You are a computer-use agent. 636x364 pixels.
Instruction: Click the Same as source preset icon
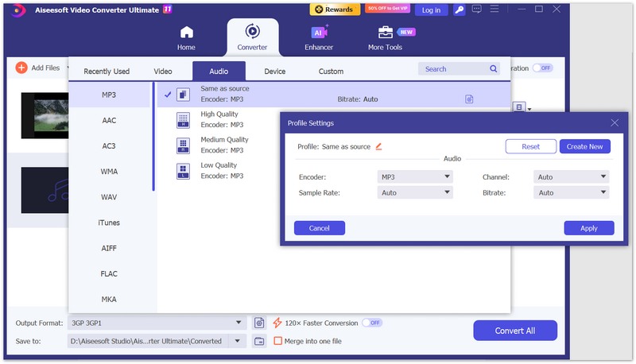pyautogui.click(x=184, y=95)
